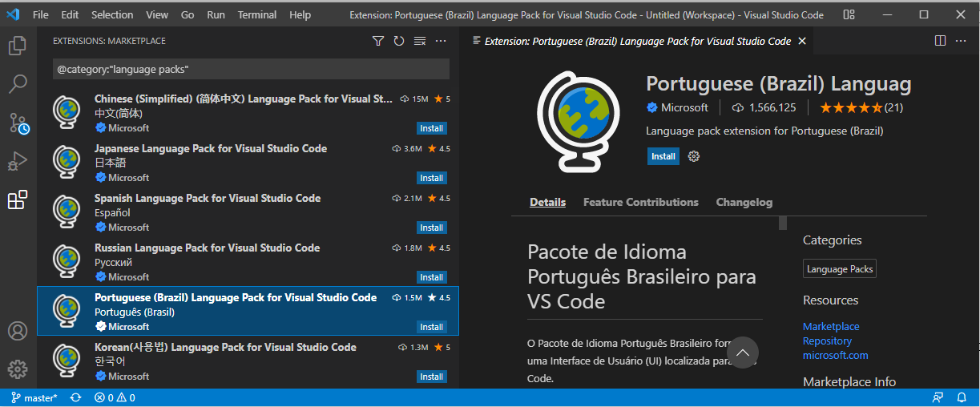
Task: Install Japanese Language Pack
Action: click(x=431, y=178)
